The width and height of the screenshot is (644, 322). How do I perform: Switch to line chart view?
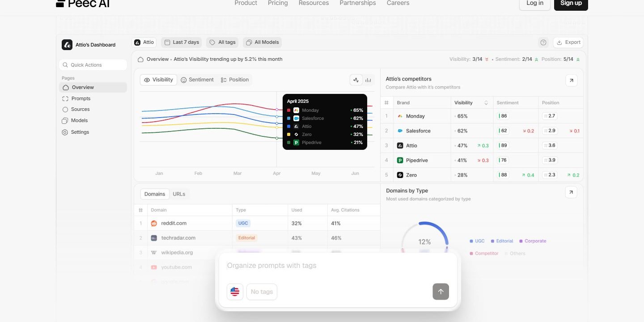coord(356,80)
